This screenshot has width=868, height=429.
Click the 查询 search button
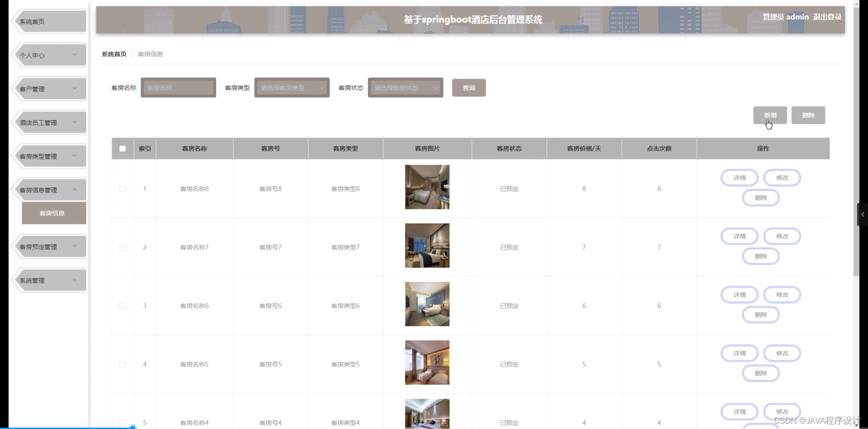(x=469, y=88)
